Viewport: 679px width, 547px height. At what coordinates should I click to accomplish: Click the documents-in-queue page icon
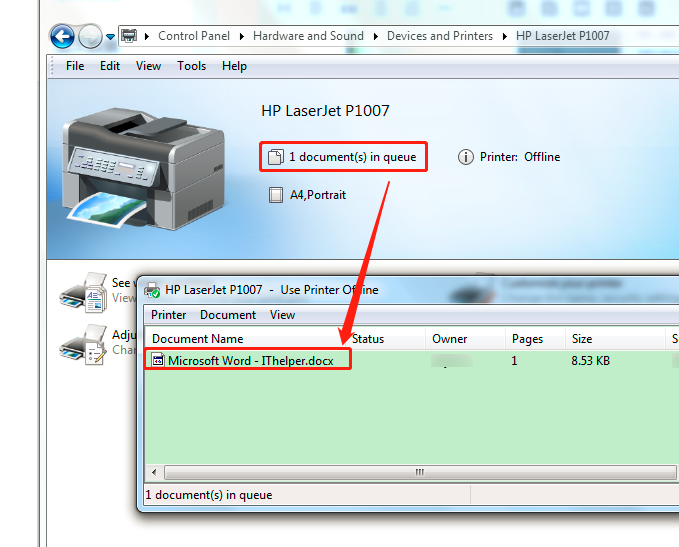pyautogui.click(x=276, y=157)
